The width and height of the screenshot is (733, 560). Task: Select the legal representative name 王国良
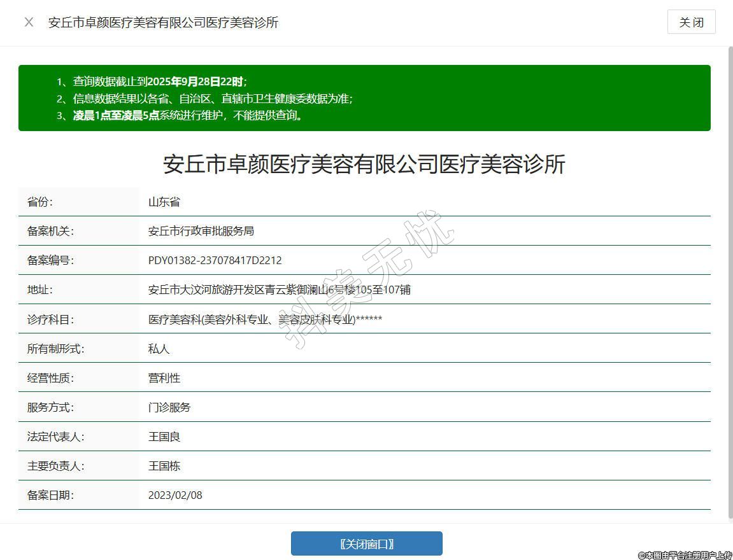tap(164, 437)
